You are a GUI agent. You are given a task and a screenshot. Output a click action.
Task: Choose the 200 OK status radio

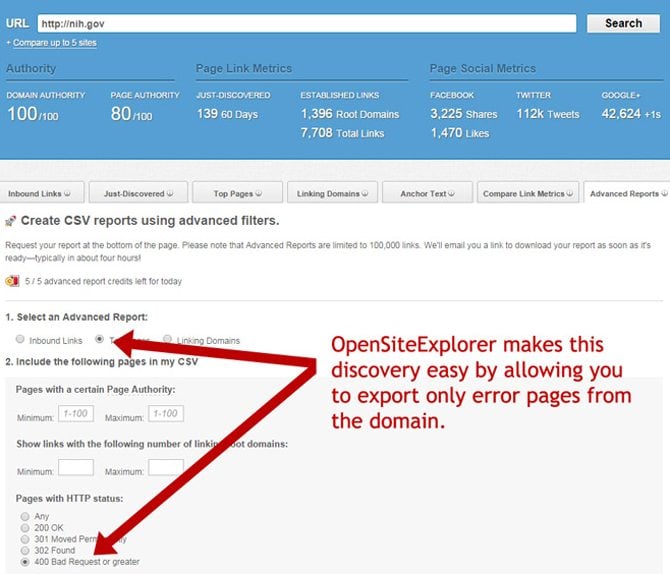25,528
